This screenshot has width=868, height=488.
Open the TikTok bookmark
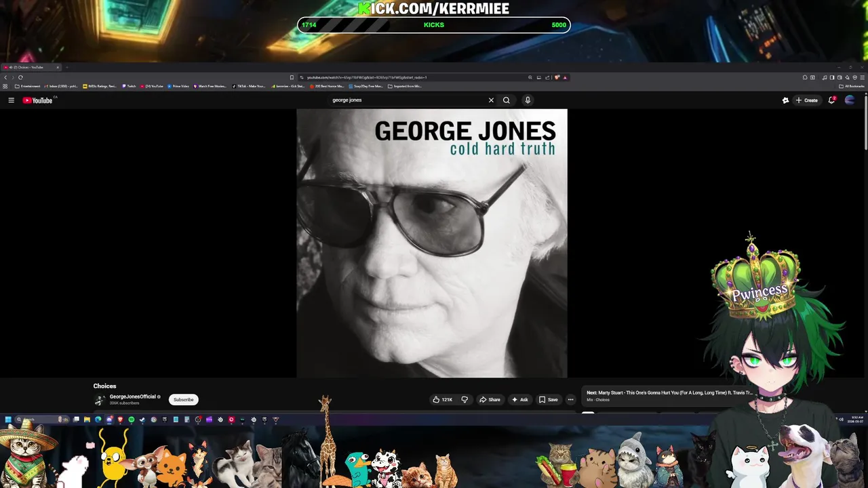point(250,86)
